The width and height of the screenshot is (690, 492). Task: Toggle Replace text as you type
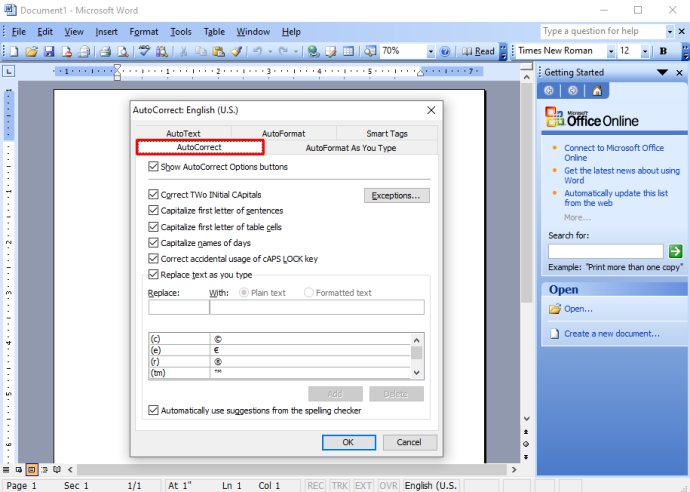[x=153, y=275]
